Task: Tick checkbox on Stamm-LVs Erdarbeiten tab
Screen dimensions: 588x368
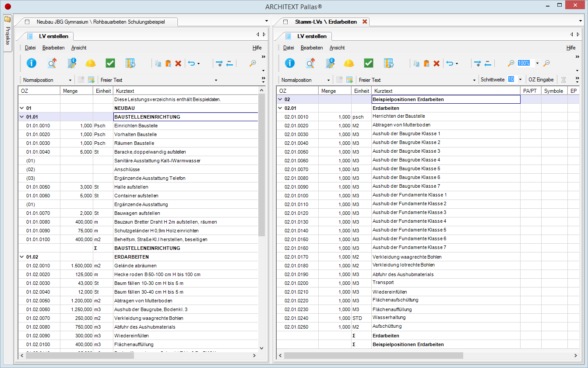Action: [285, 21]
